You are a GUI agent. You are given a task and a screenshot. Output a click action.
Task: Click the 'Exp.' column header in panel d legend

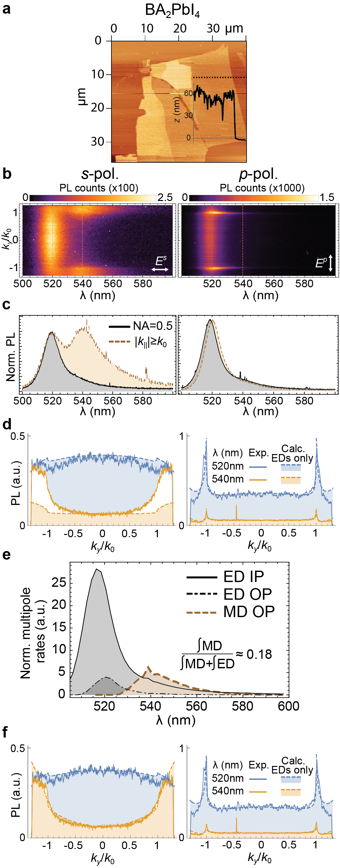pyautogui.click(x=259, y=453)
